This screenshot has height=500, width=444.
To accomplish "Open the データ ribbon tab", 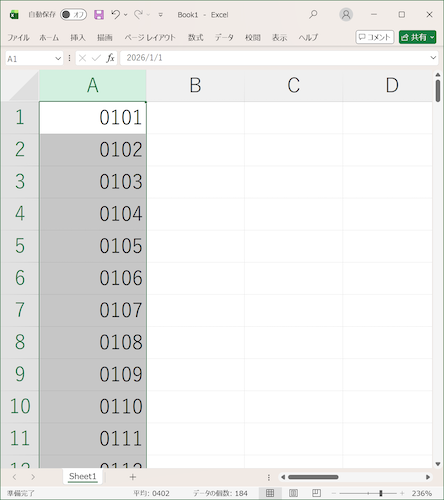I will [x=224, y=38].
